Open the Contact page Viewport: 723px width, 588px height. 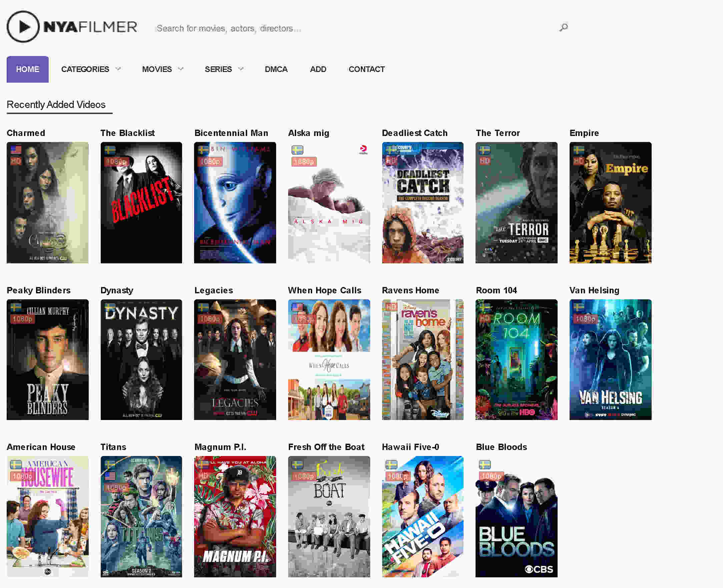[x=367, y=69]
